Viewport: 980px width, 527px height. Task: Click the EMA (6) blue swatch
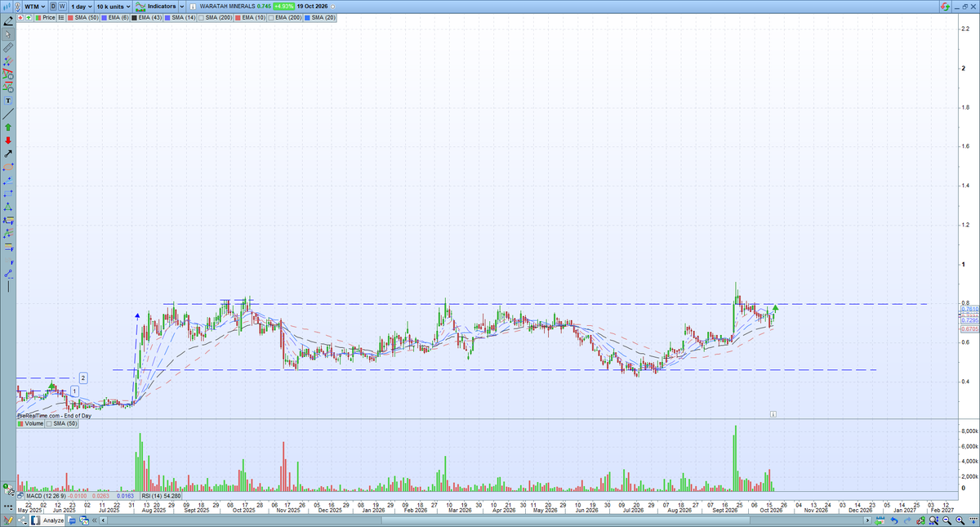click(x=105, y=17)
